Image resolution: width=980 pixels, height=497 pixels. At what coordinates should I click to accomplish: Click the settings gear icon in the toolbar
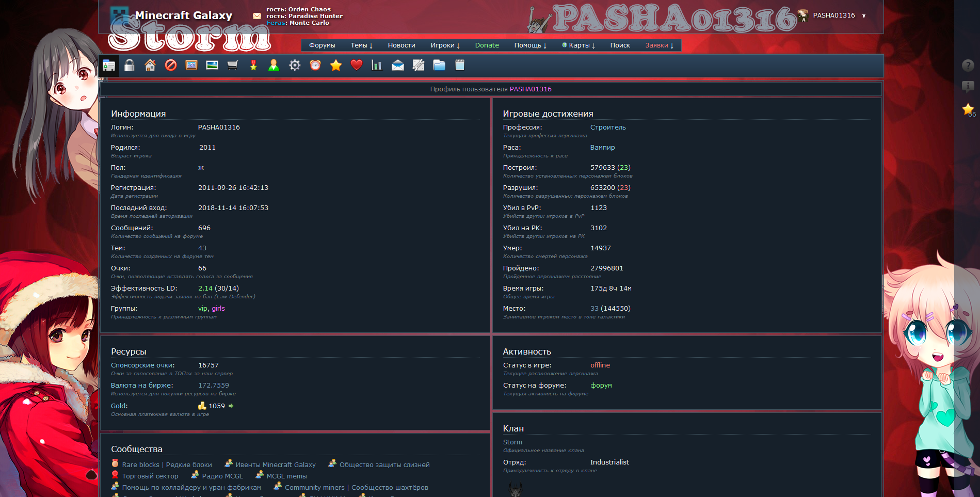pyautogui.click(x=295, y=66)
